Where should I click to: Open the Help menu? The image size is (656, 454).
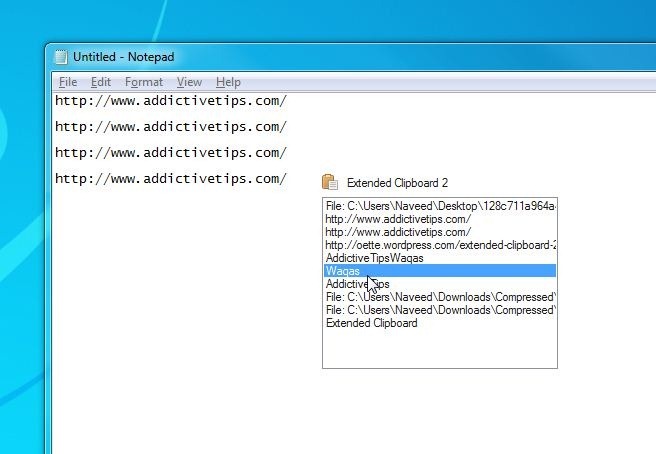(x=228, y=82)
